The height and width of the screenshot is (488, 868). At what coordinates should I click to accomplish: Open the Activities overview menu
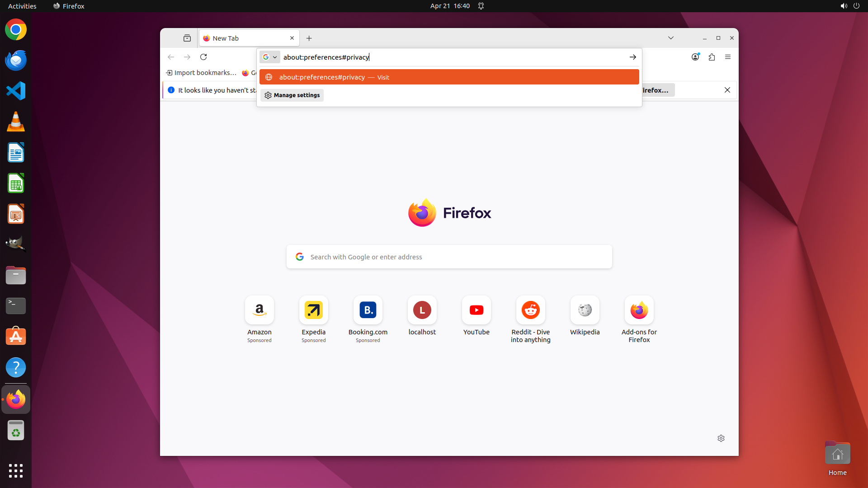[22, 6]
